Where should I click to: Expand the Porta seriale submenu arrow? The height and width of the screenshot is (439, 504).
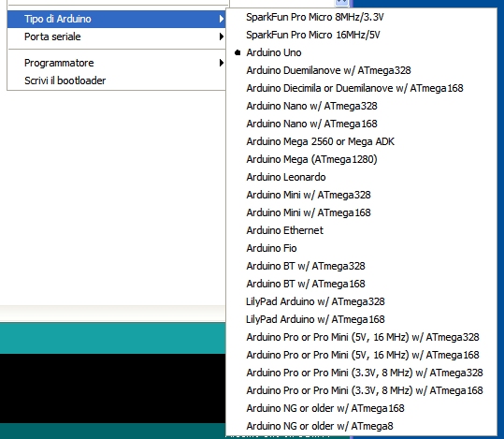point(221,37)
